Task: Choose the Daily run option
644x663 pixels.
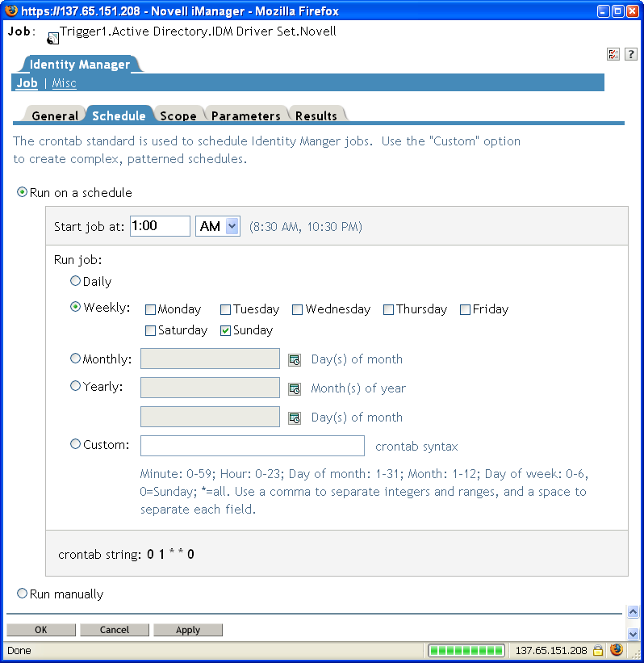Action: pyautogui.click(x=75, y=281)
